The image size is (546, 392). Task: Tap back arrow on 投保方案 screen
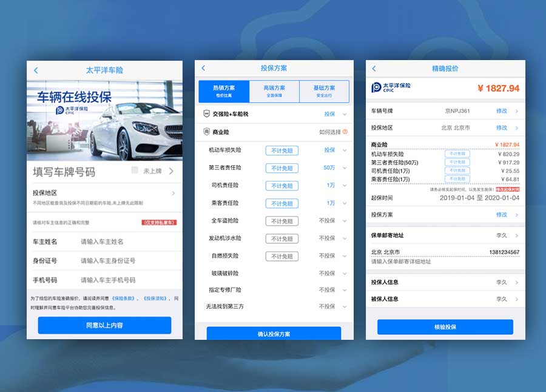[203, 69]
